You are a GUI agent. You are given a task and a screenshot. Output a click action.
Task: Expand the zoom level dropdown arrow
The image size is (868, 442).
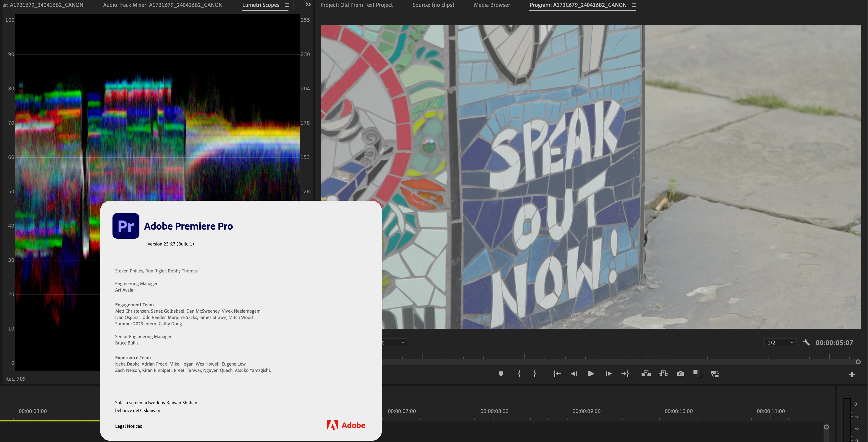[x=402, y=342]
